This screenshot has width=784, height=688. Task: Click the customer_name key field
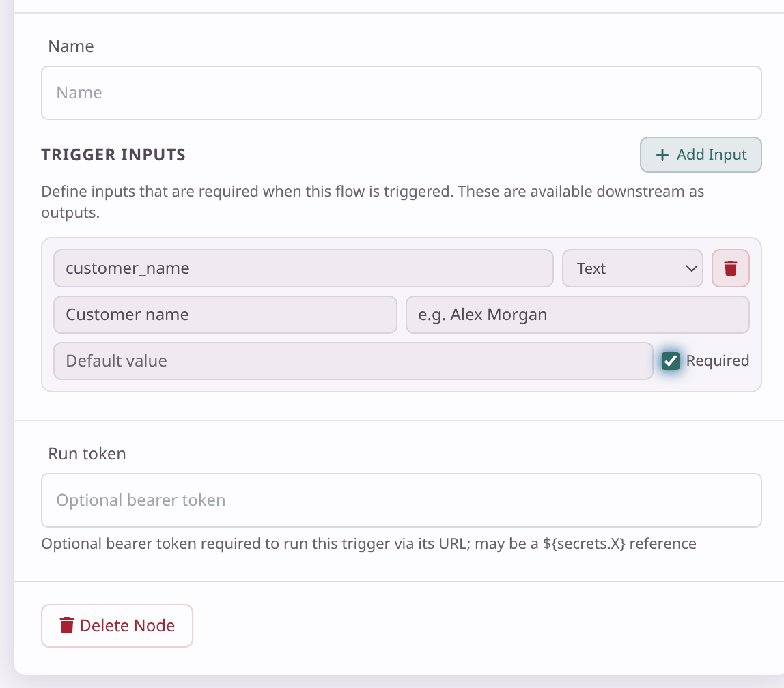click(x=303, y=268)
